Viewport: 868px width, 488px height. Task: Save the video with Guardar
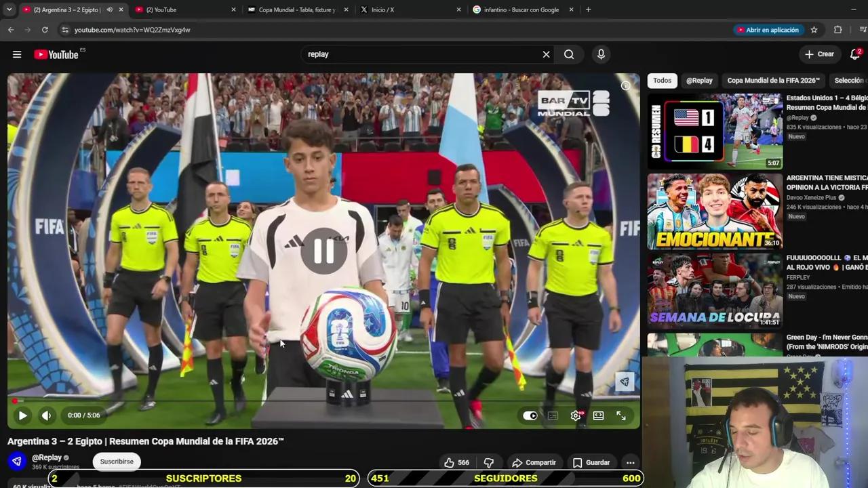pos(591,462)
